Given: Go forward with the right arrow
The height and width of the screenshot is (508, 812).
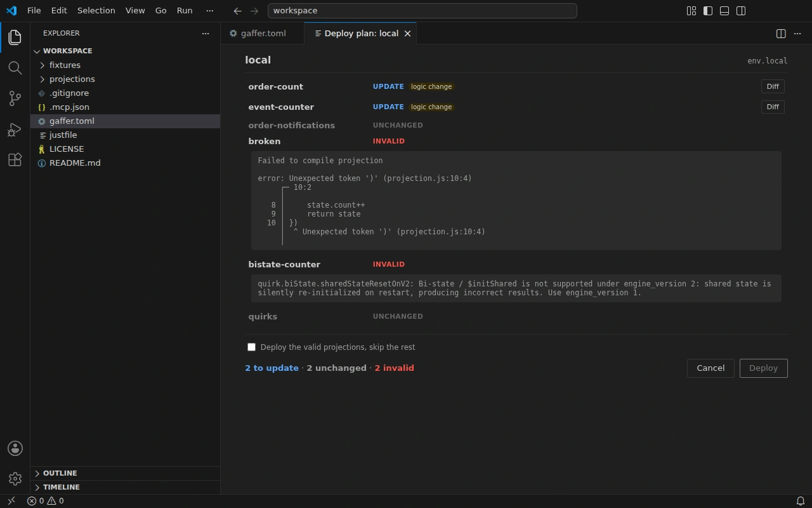Looking at the screenshot, I should click(254, 11).
